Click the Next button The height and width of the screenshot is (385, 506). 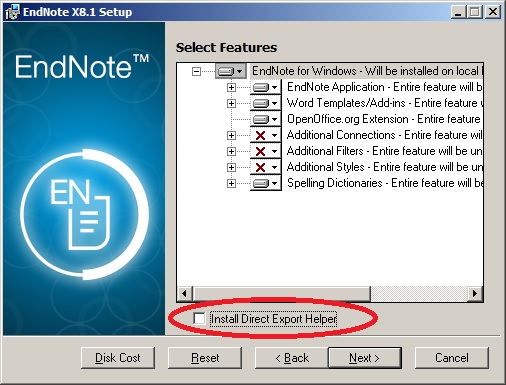[365, 358]
